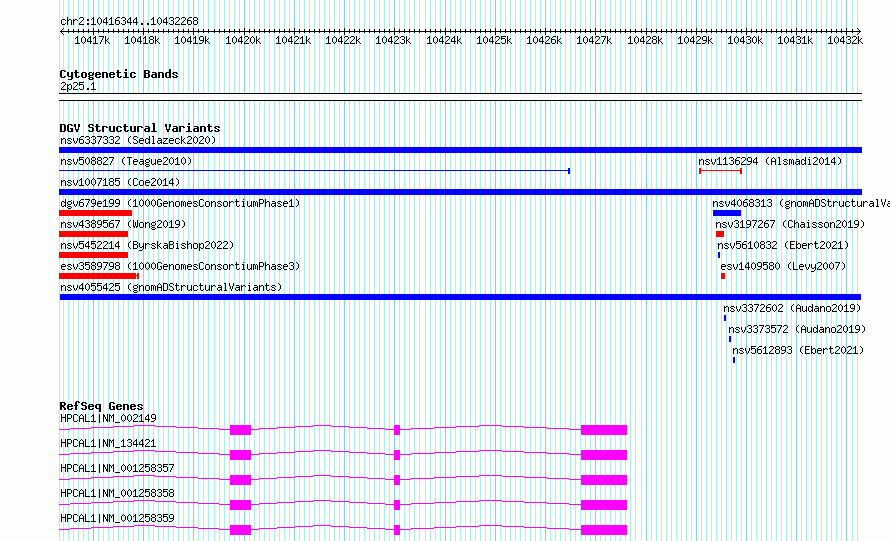Select the blue bar of nsv6337332
The height and width of the screenshot is (541, 890).
click(x=460, y=150)
